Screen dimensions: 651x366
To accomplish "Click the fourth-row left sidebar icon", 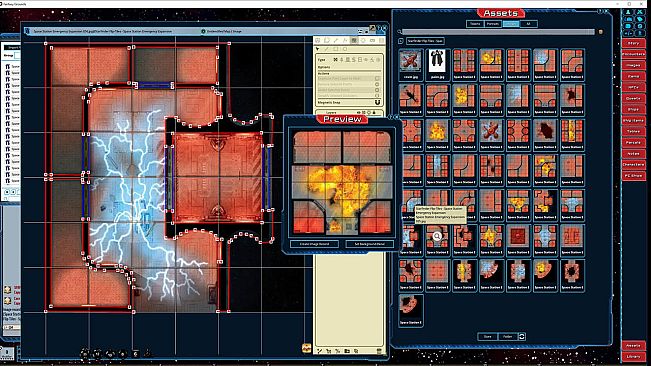I will click(x=628, y=33).
